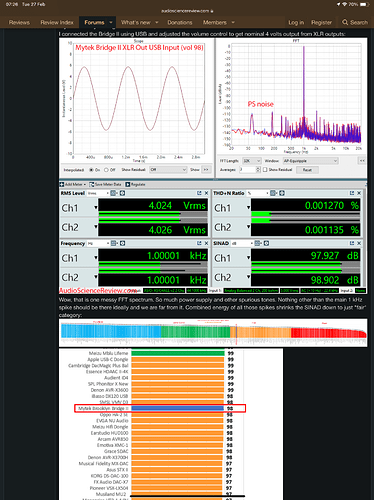Click the Save Meter Data icon

coord(92,184)
